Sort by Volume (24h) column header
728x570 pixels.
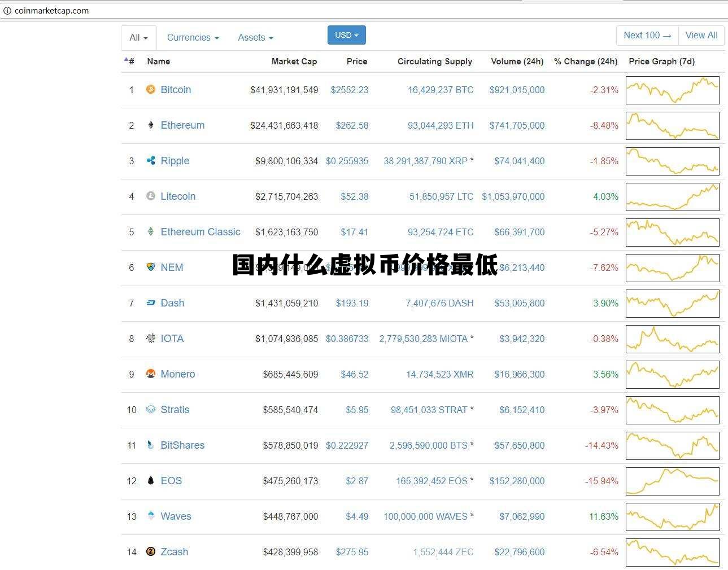(x=517, y=61)
